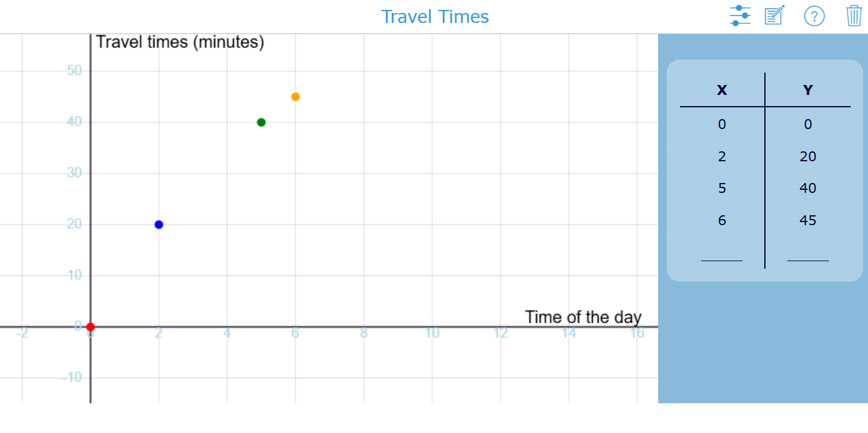Open the help question mark icon

[x=814, y=16]
